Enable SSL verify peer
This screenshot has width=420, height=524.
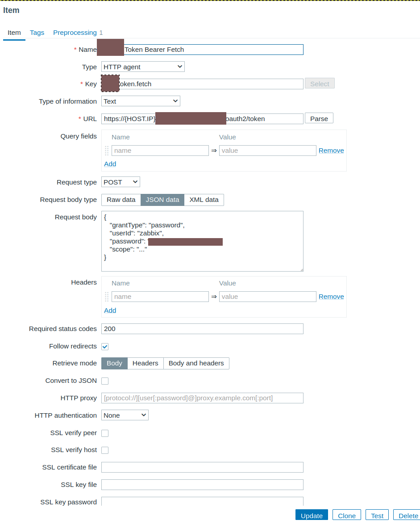[105, 433]
